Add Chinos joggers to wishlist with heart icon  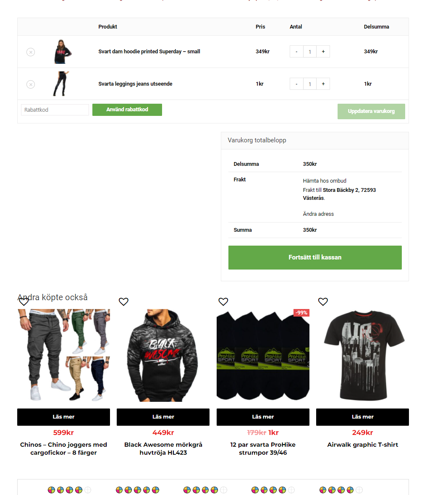click(x=24, y=301)
